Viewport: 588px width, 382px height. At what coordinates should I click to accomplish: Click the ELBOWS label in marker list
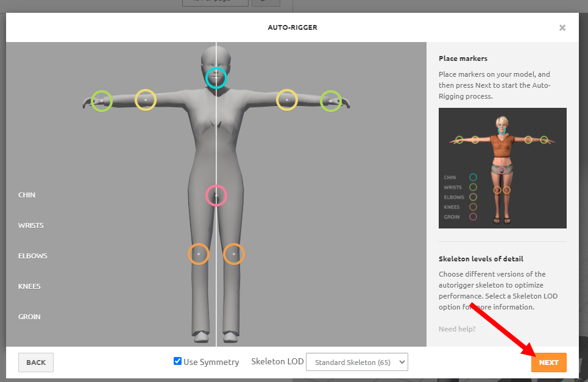pos(33,256)
